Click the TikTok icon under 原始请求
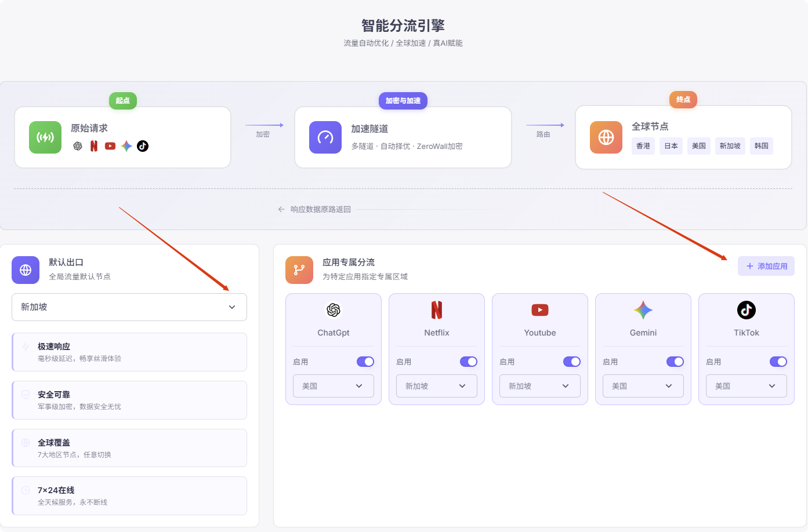The height and width of the screenshot is (532, 808). [x=143, y=146]
